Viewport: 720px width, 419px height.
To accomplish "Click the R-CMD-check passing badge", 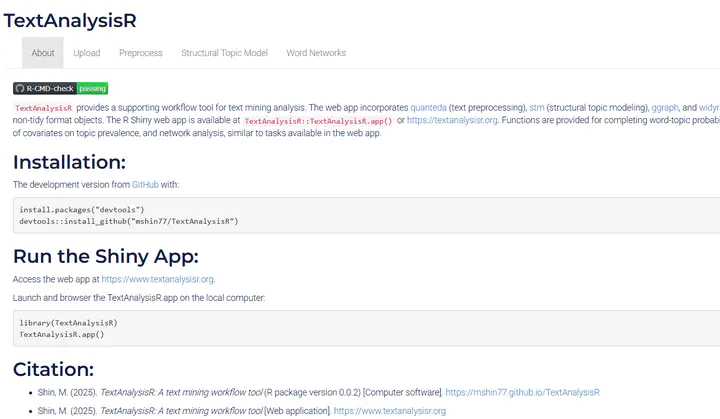I will point(61,88).
